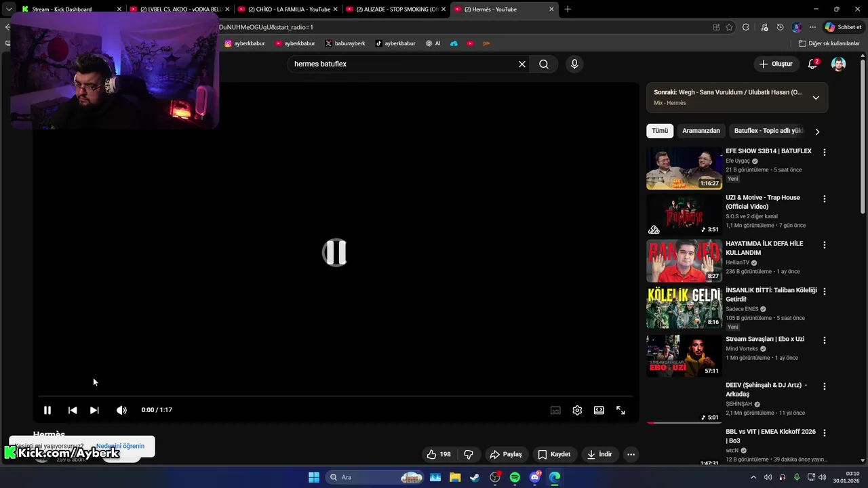This screenshot has width=868, height=488.
Task: Open File Explorer from the taskbar
Action: click(x=454, y=477)
